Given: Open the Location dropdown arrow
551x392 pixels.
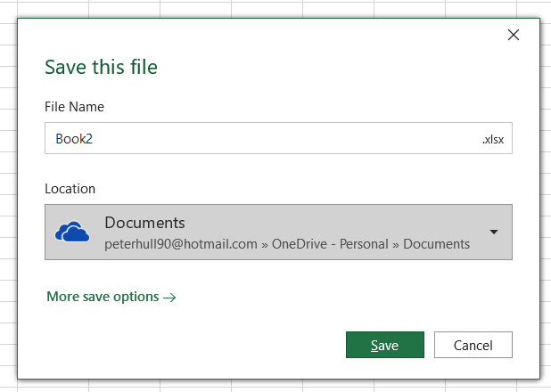Looking at the screenshot, I should click(x=494, y=232).
